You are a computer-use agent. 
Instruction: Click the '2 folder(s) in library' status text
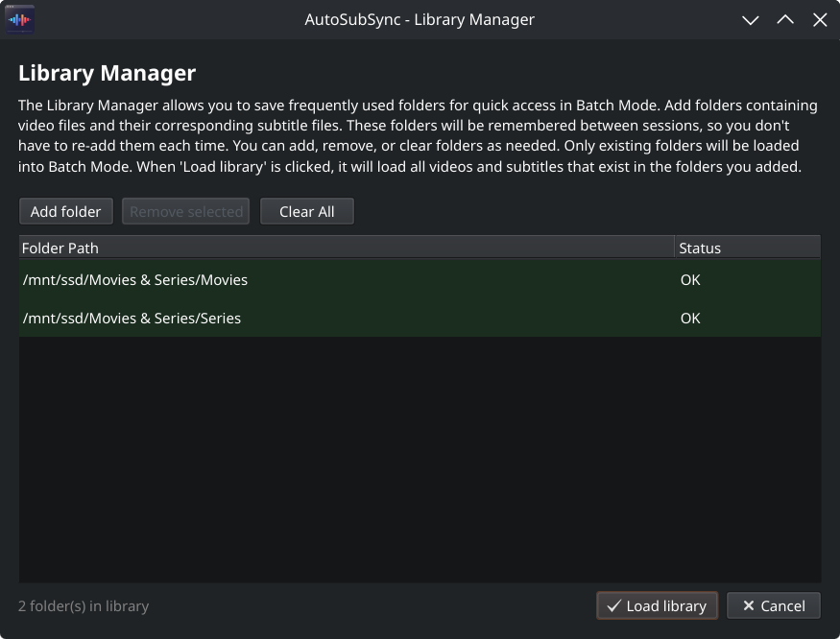tap(84, 605)
